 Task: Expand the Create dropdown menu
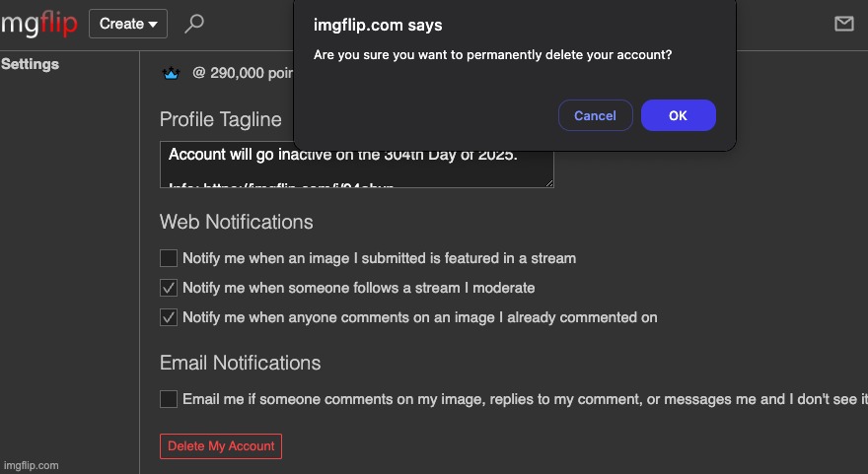(x=128, y=24)
